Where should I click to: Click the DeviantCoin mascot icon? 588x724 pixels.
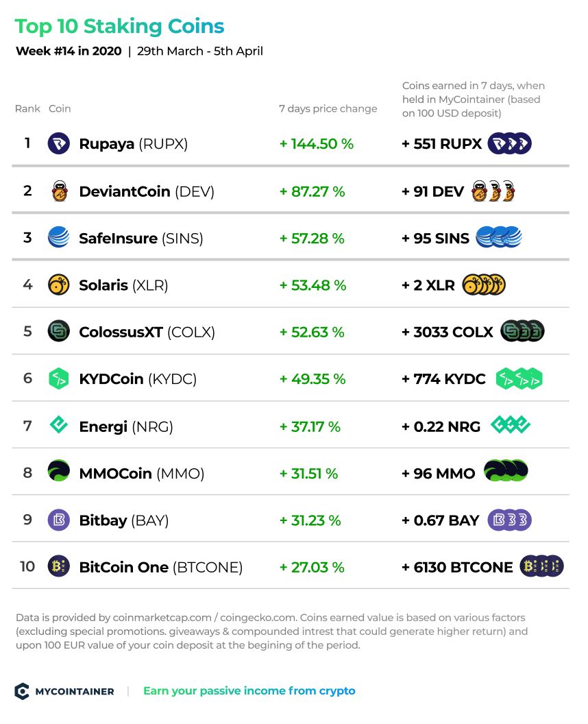tap(59, 191)
